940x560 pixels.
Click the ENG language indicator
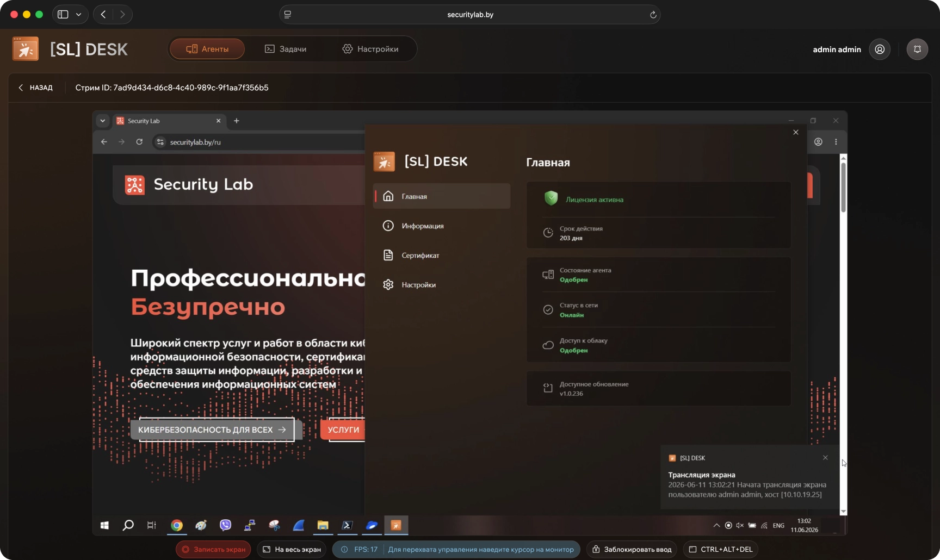[x=778, y=525]
